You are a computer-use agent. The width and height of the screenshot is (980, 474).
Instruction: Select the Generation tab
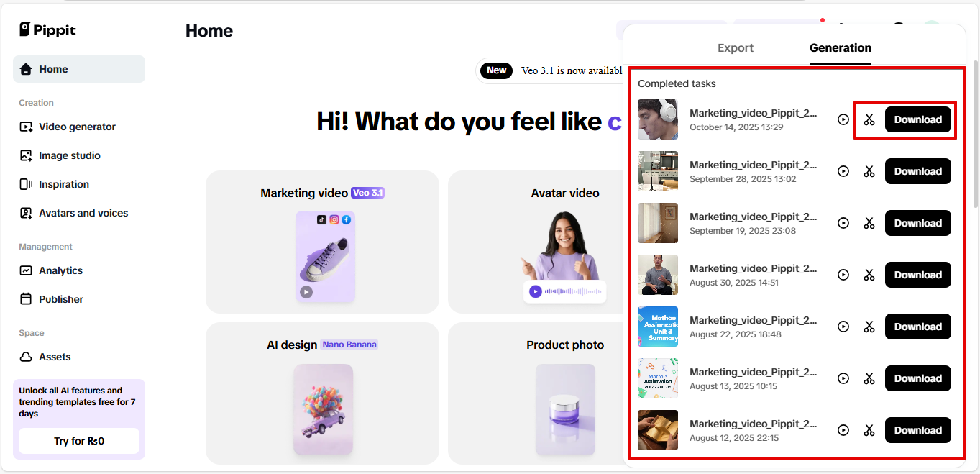pos(841,48)
